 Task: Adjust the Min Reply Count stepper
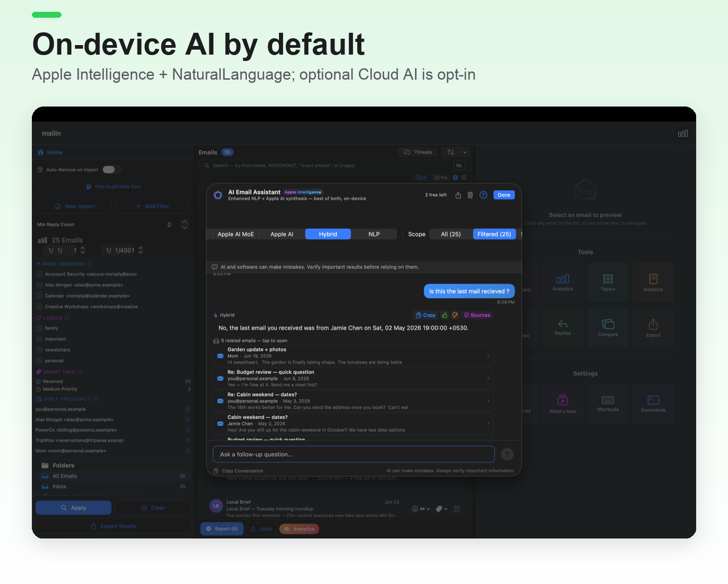click(x=184, y=224)
